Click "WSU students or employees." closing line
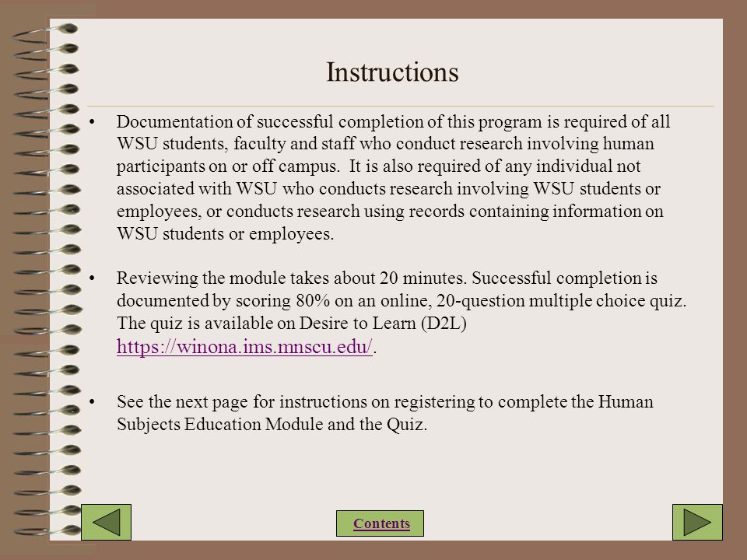Image resolution: width=747 pixels, height=560 pixels. click(x=226, y=234)
